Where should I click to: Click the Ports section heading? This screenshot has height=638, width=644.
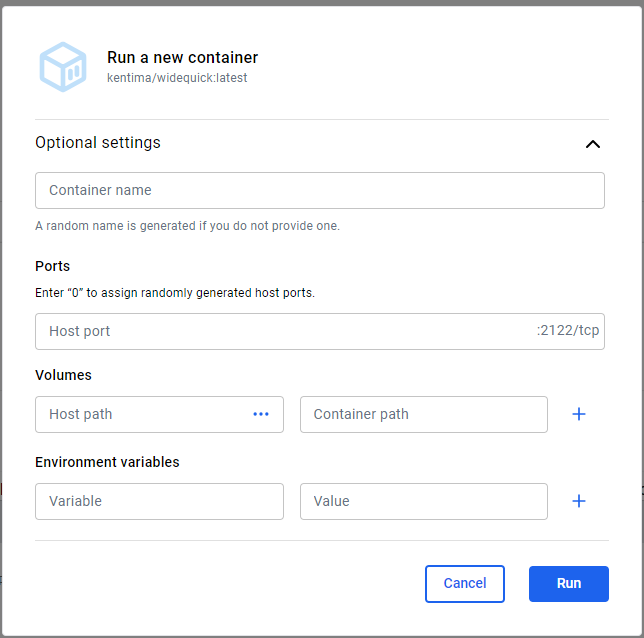tap(53, 266)
